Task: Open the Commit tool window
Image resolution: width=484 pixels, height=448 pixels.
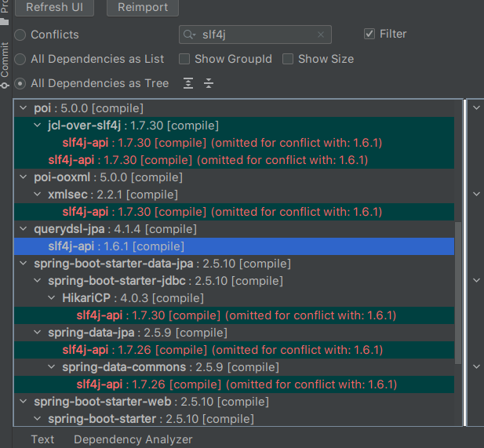Action: coord(5,65)
